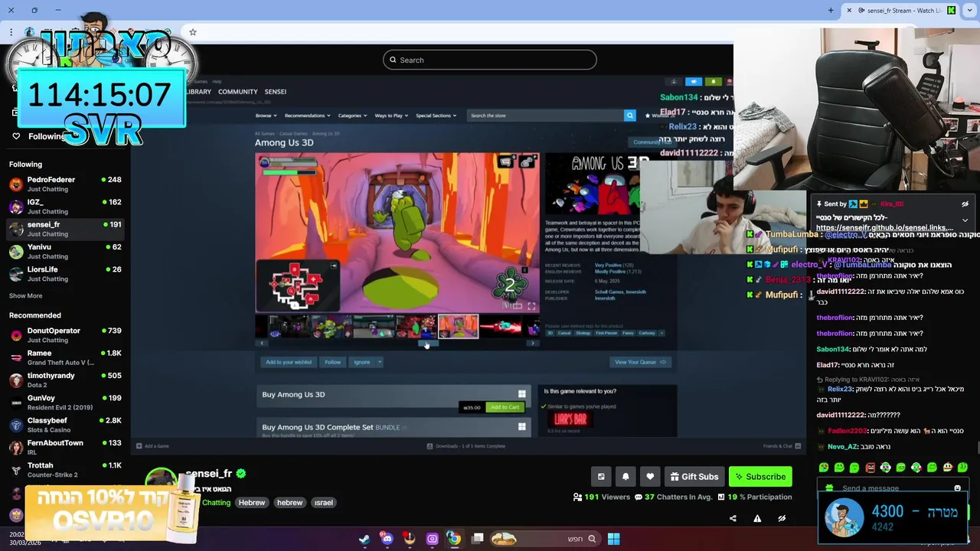
Task: Click the Follow button for Among Us 3D
Action: pos(332,362)
